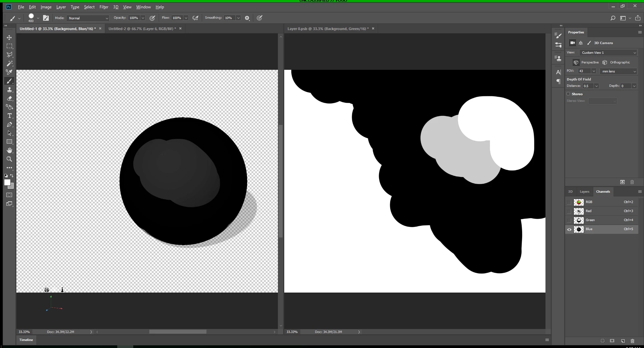This screenshot has height=348, width=644.
Task: Change the screen mode
Action: pyautogui.click(x=9, y=204)
